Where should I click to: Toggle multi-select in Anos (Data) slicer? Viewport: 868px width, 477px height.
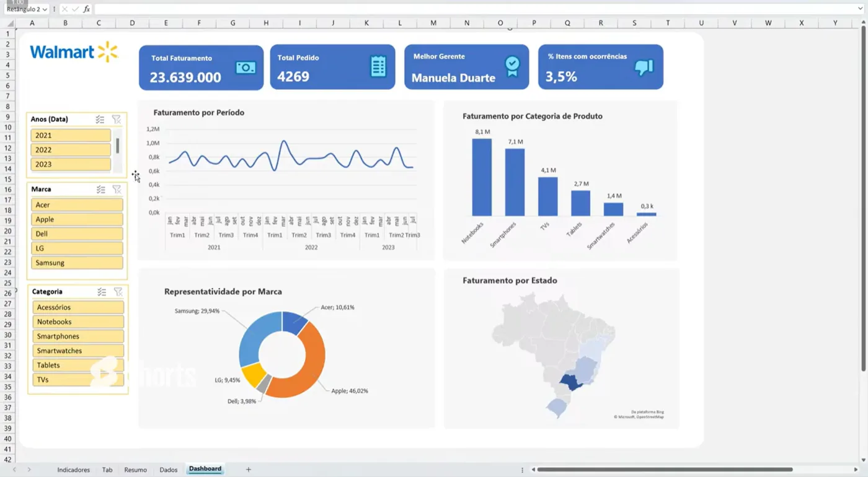pos(100,120)
